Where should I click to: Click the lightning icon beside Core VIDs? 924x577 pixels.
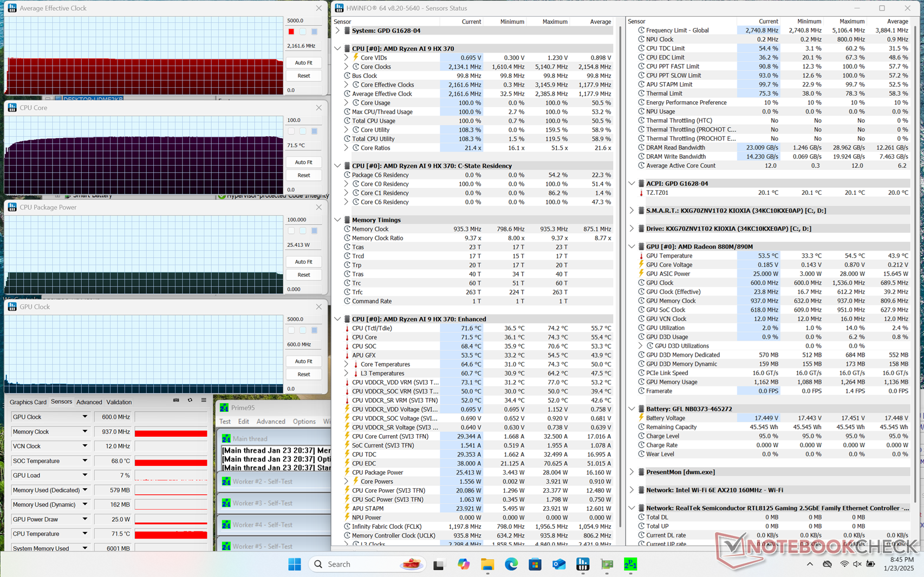click(356, 57)
